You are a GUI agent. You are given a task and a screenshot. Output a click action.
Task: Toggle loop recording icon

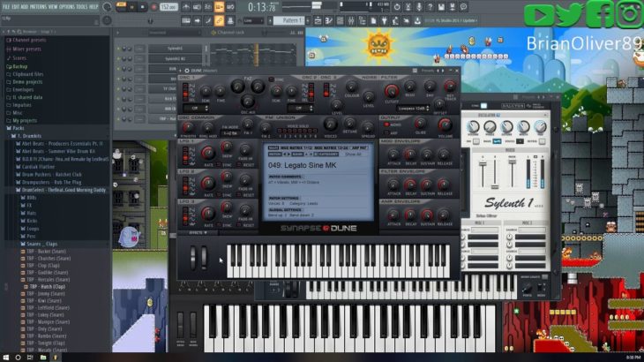(x=230, y=7)
